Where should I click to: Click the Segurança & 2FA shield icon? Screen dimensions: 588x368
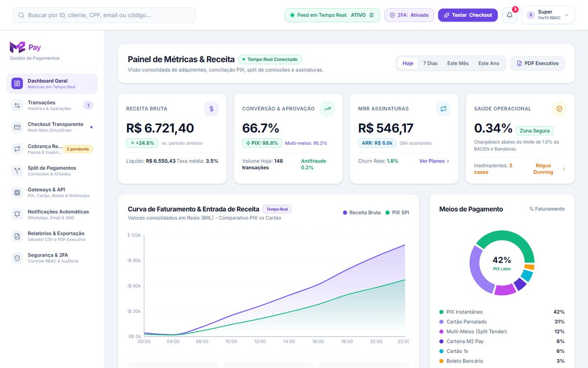17,258
